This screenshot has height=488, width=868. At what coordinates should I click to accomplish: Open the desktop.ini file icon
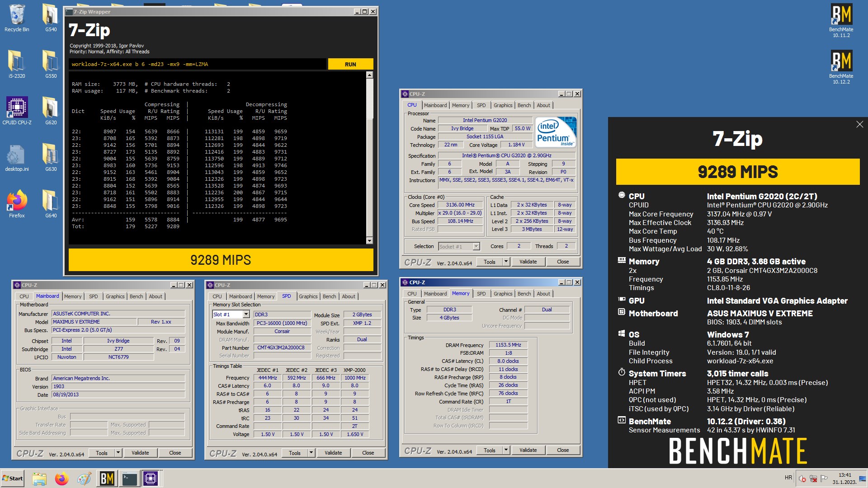(x=17, y=158)
